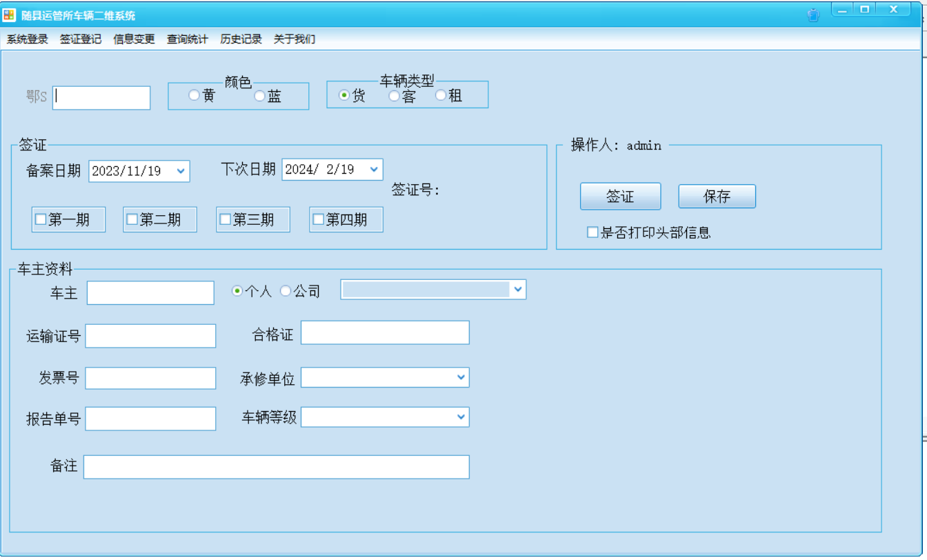Screen dimensions: 927x560
Task: Select the 租 vehicle type option
Action: coord(441,96)
